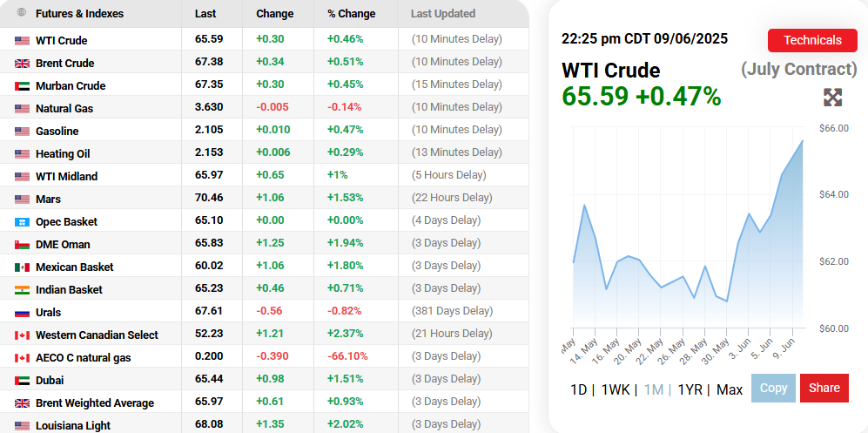
Task: Click the Last Updated column header
Action: click(443, 13)
